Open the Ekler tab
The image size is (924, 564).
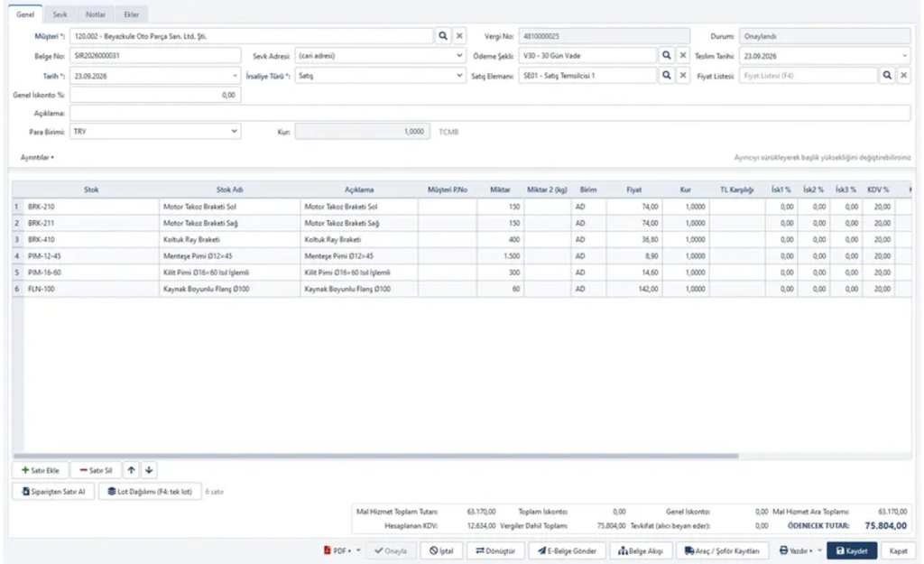[132, 14]
